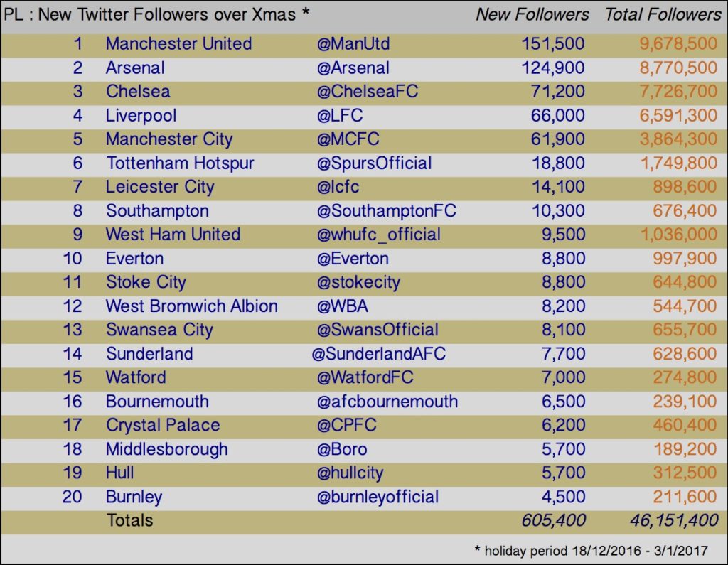Click the Manchester United team name
728x565 pixels.
(178, 43)
